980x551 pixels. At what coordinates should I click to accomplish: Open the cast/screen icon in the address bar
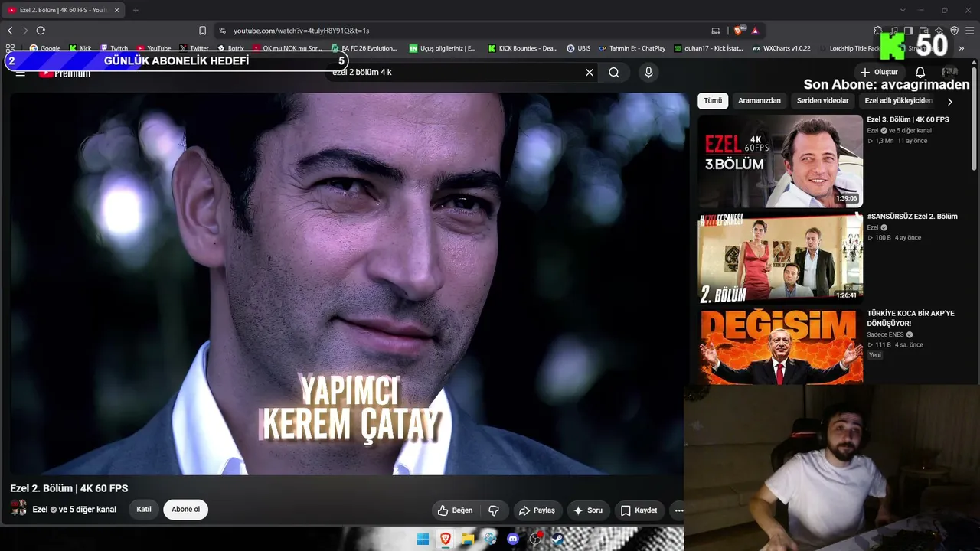coord(716,31)
